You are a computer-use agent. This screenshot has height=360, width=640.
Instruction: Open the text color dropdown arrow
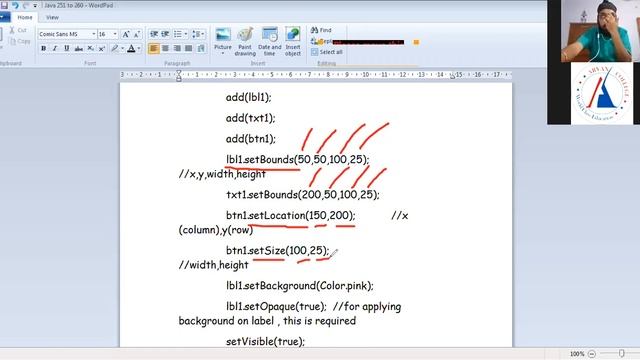[139, 49]
